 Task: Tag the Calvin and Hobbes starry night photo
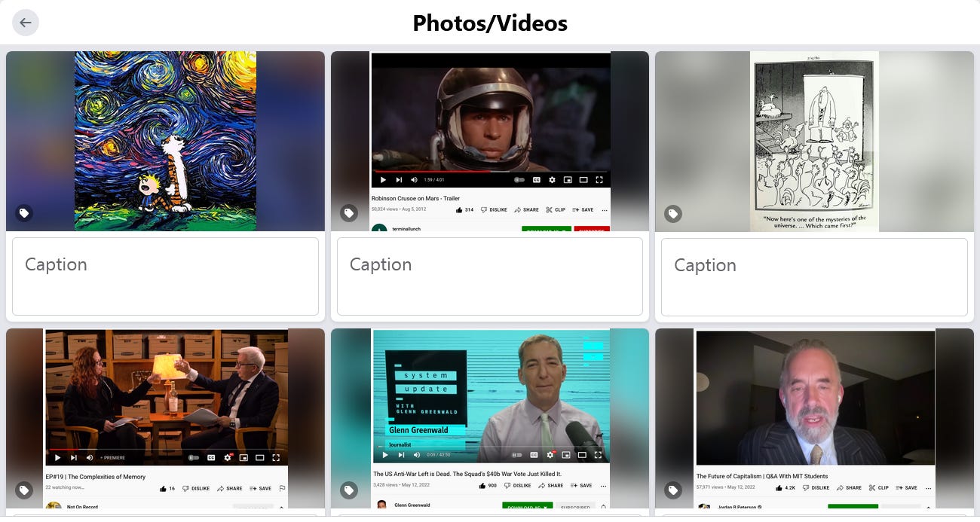click(24, 213)
